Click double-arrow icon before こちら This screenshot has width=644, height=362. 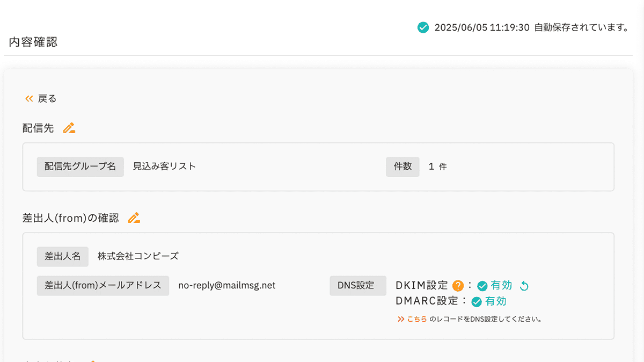(x=401, y=319)
